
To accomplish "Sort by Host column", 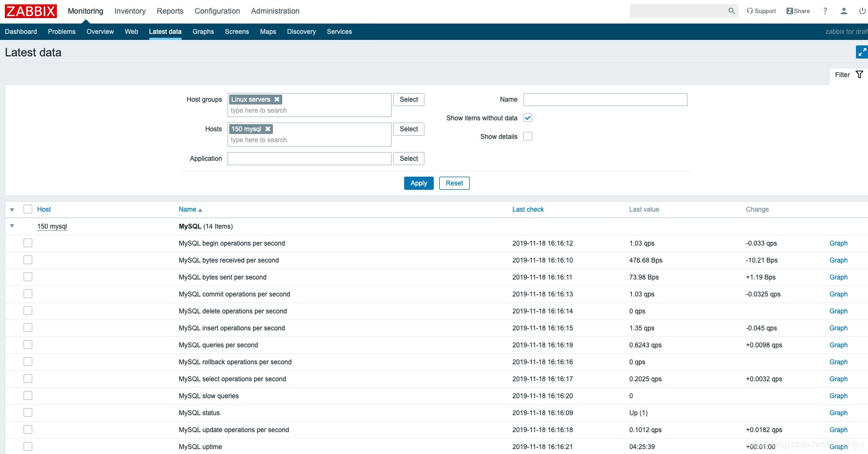I will (44, 209).
